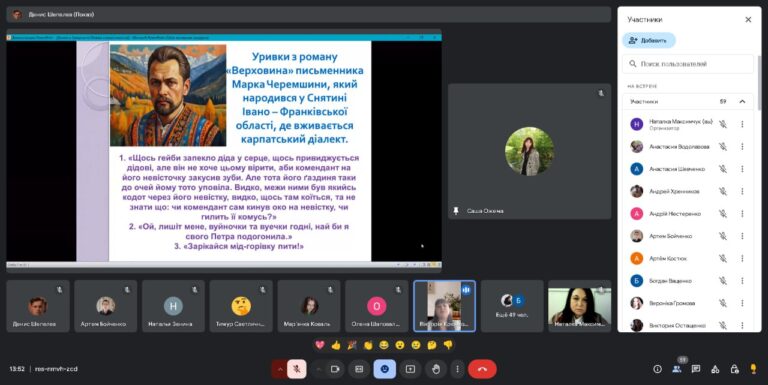This screenshot has width=768, height=385.
Task: Select Артем Бойченко video tile
Action: coord(105,306)
